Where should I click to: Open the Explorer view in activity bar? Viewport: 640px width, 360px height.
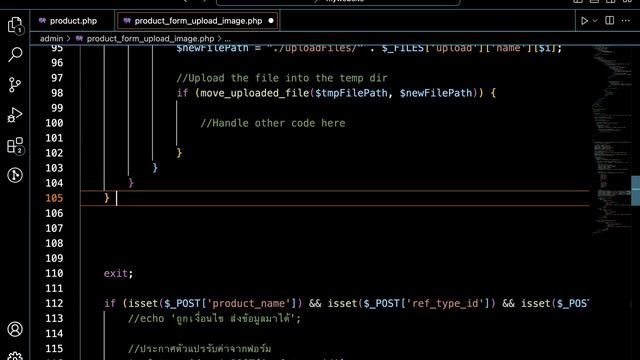tap(15, 25)
